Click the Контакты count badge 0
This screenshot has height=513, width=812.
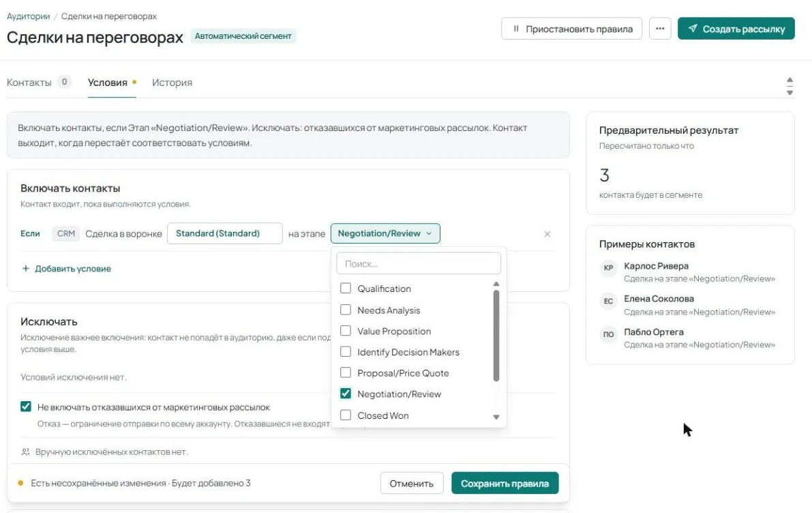coord(64,81)
